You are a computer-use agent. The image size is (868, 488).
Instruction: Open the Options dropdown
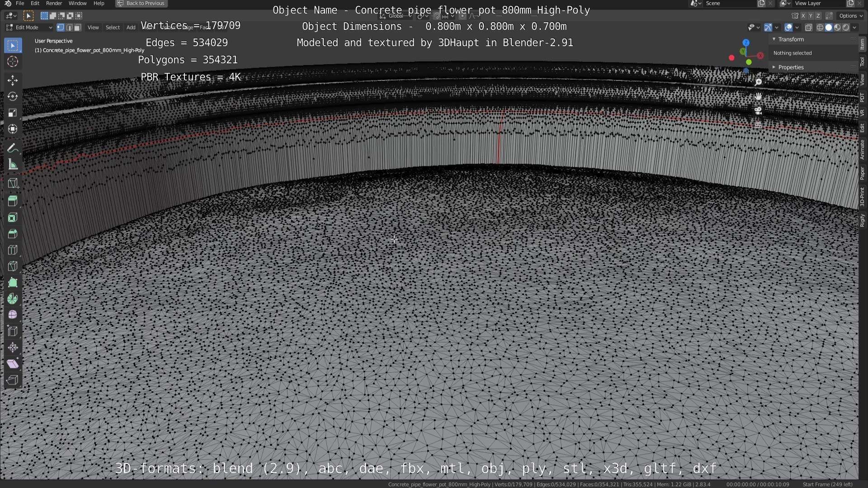coord(851,16)
